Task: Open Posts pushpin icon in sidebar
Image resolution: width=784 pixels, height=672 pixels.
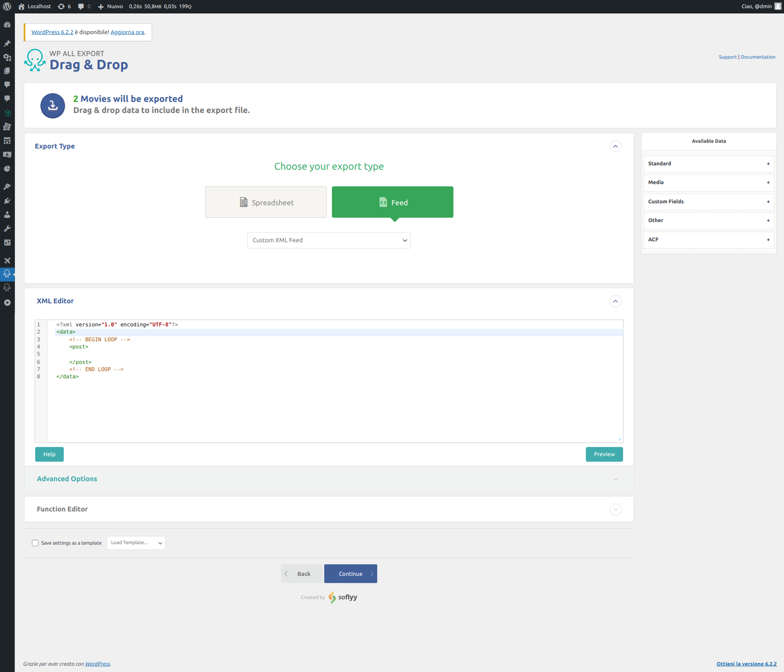Action: coord(7,43)
